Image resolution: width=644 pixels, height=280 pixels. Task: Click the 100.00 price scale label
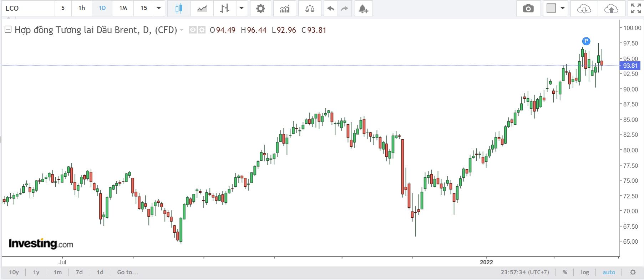point(632,28)
